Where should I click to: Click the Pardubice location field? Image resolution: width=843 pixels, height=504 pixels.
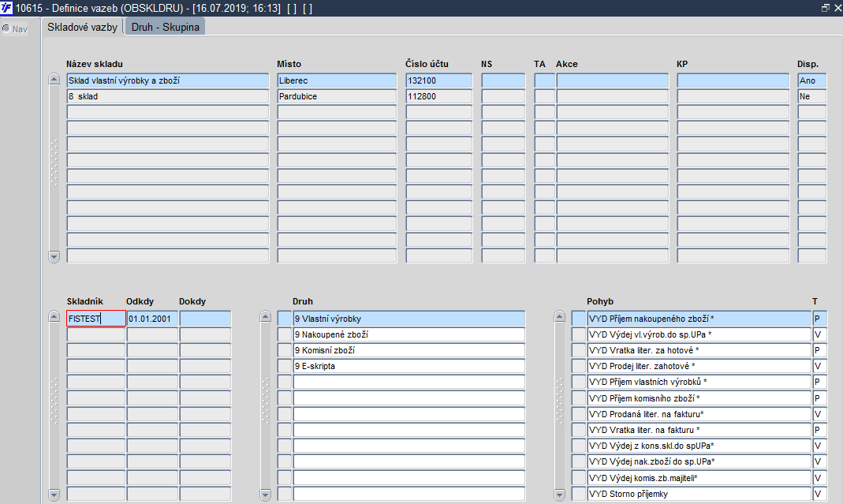337,96
